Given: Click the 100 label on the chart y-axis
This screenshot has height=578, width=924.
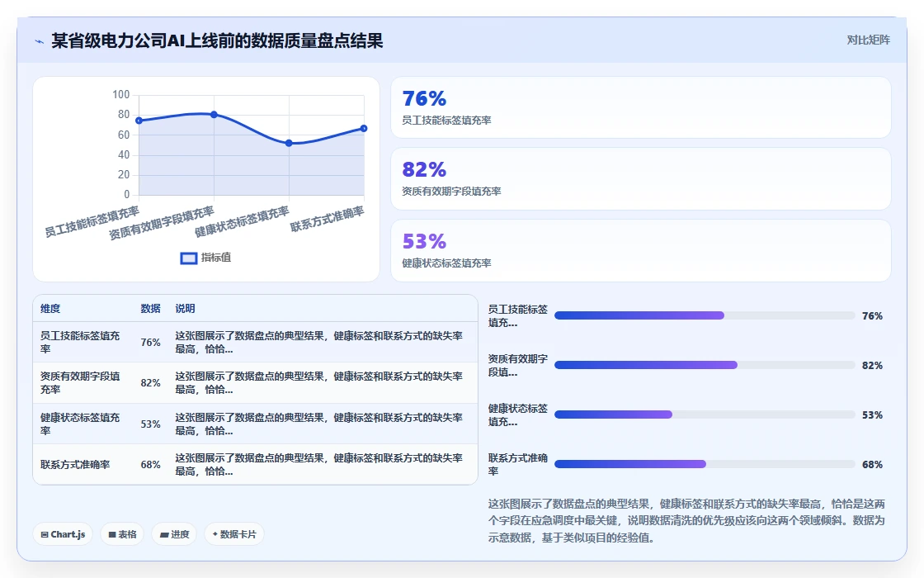Looking at the screenshot, I should [x=120, y=94].
